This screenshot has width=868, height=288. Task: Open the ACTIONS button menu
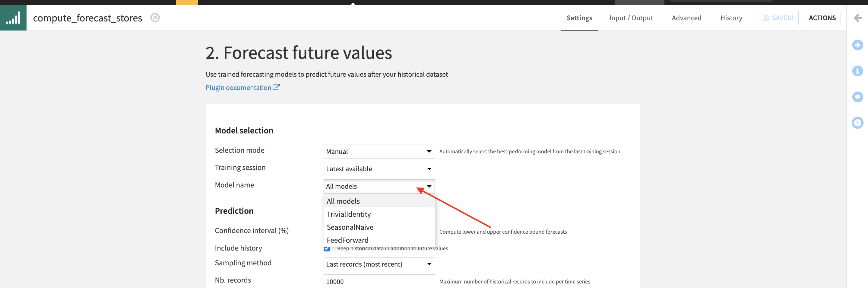(822, 18)
